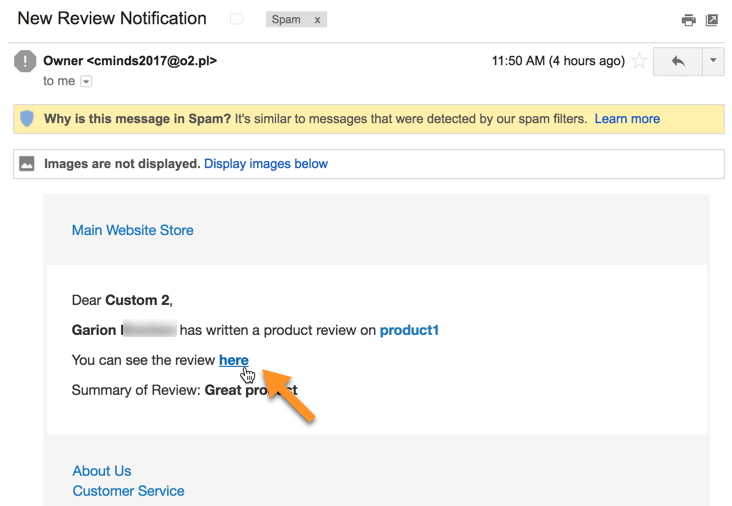Viewport: 732px width, 506px height.
Task: Remove the Spam label with the x
Action: [x=317, y=19]
